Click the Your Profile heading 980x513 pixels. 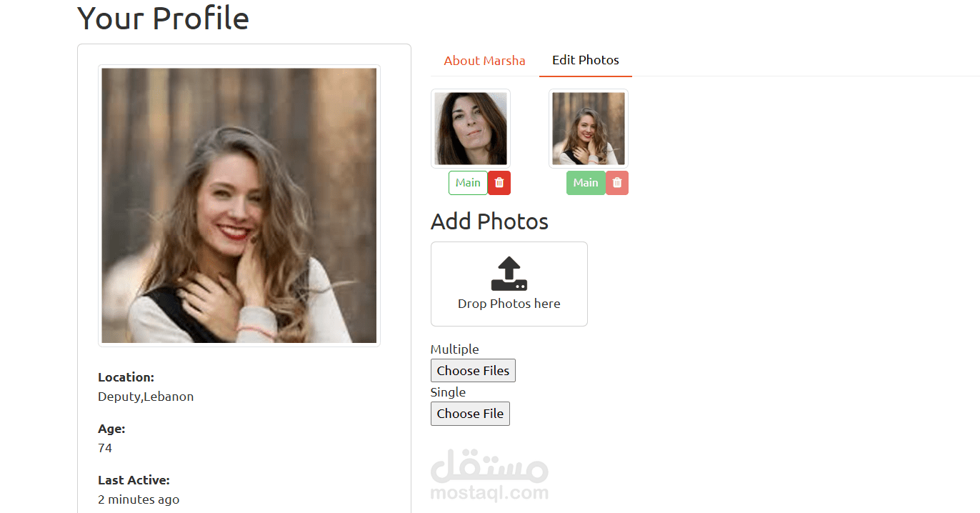(164, 18)
